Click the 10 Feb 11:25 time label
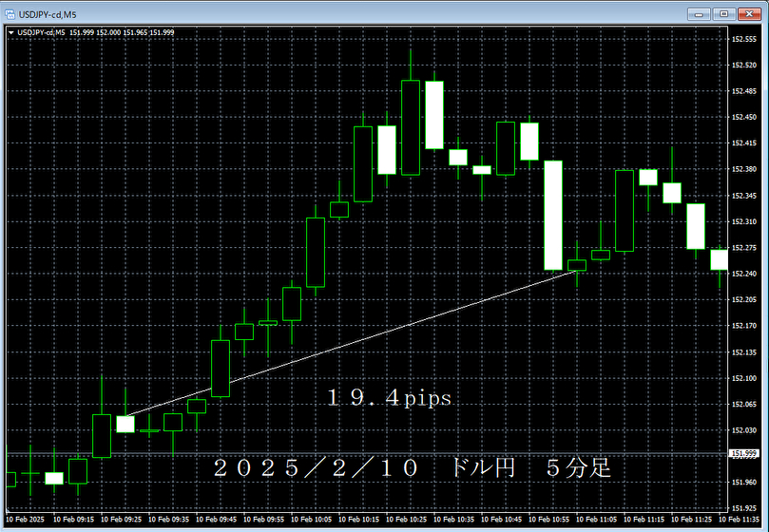769x532 pixels. [692, 520]
